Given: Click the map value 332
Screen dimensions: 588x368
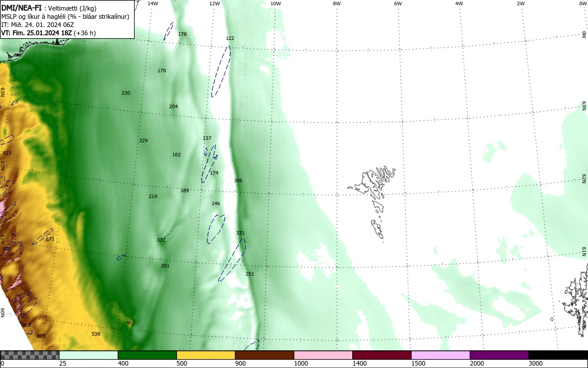Looking at the screenshot, I should (x=161, y=240).
